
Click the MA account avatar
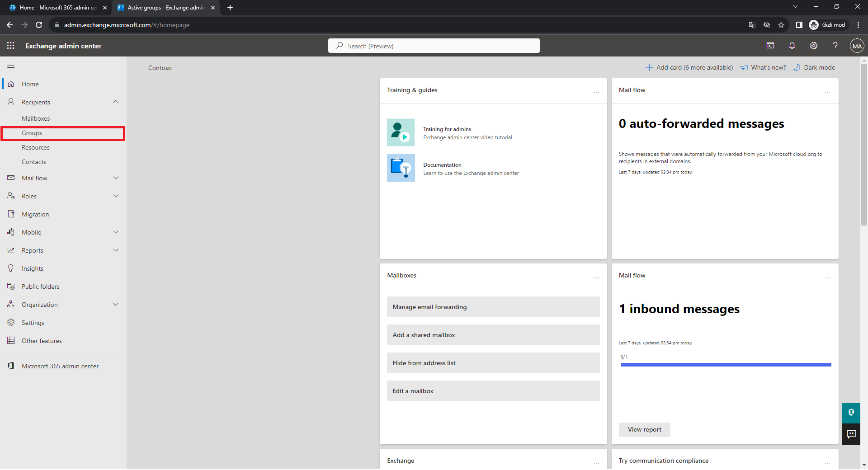click(x=857, y=46)
